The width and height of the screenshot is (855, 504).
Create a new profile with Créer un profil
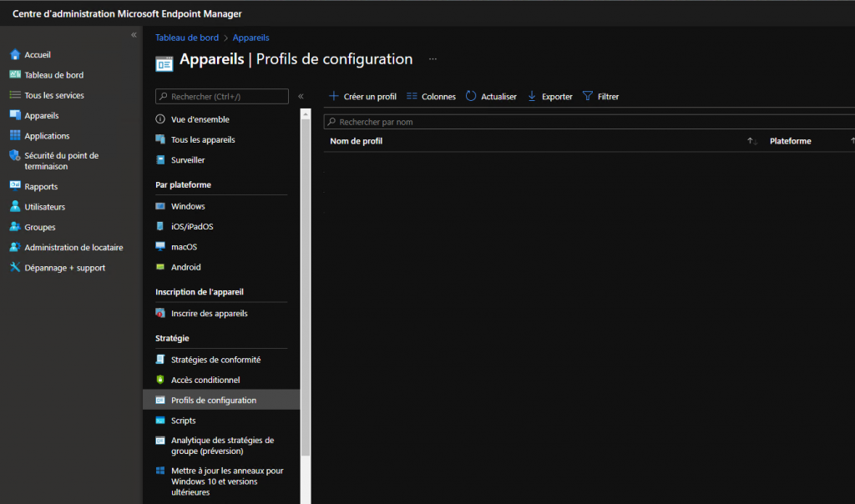click(x=362, y=97)
